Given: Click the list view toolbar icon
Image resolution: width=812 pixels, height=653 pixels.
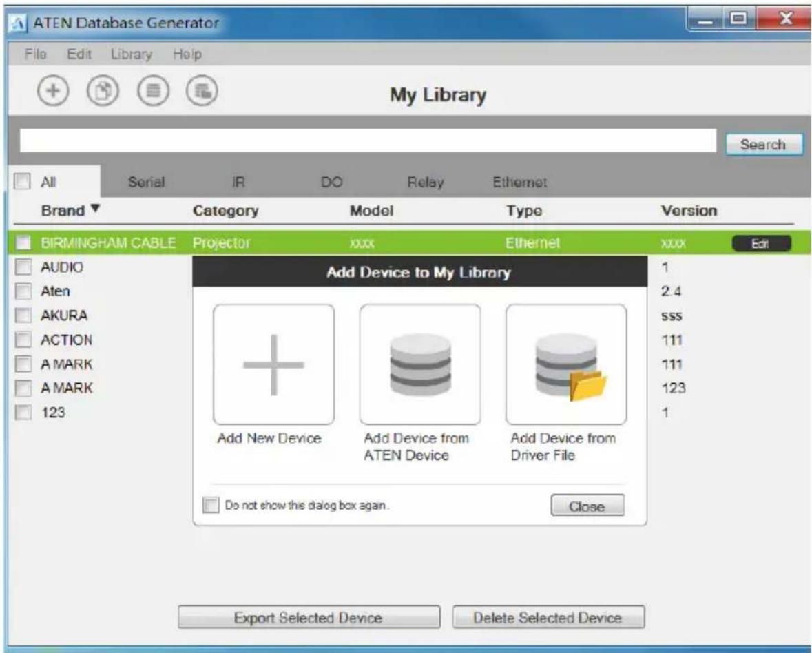Looking at the screenshot, I should pos(153,91).
